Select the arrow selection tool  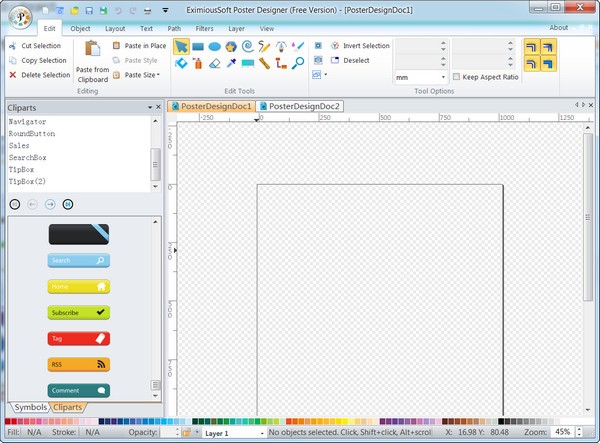tap(181, 46)
